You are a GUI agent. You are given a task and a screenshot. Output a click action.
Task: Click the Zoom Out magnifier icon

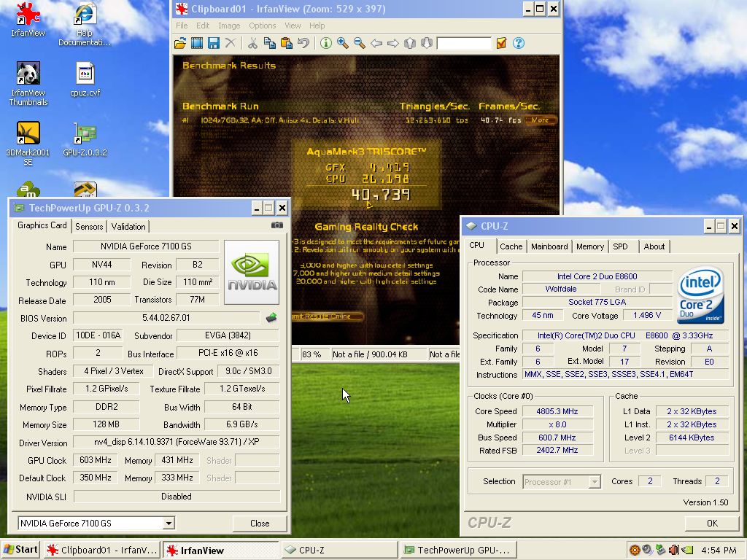[x=359, y=43]
